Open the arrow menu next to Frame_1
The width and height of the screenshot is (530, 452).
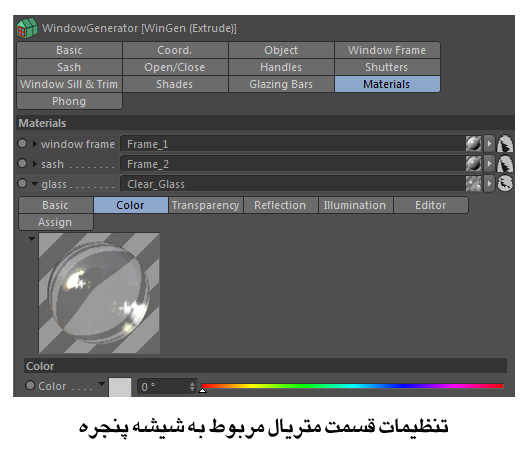pos(489,144)
